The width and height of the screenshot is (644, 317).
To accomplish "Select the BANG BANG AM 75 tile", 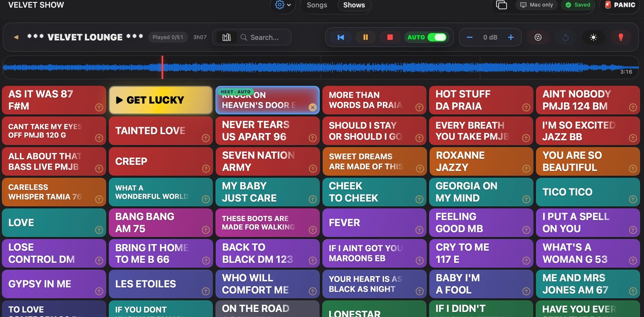I will (161, 222).
